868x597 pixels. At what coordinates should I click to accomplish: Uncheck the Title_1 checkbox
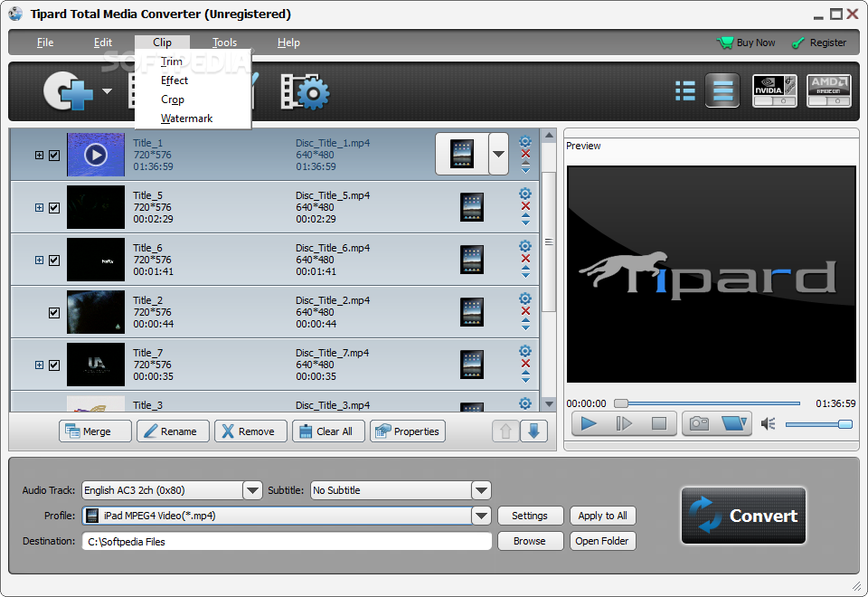coord(54,155)
